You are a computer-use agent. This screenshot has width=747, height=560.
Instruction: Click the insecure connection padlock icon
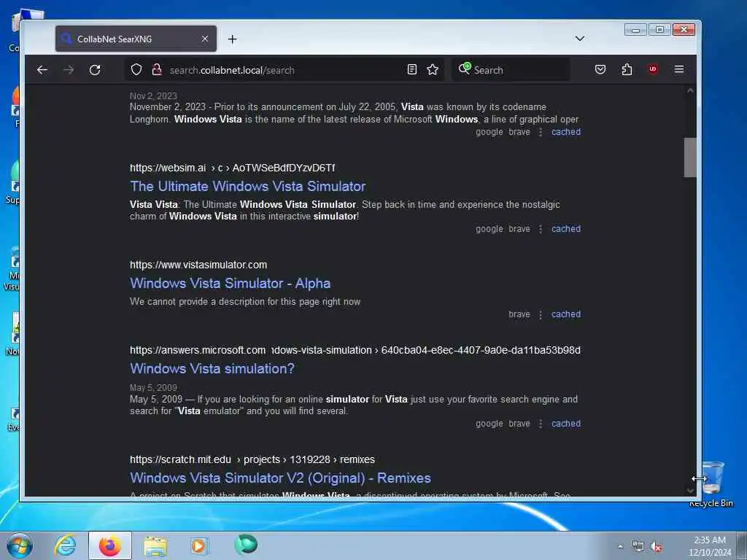tap(157, 69)
